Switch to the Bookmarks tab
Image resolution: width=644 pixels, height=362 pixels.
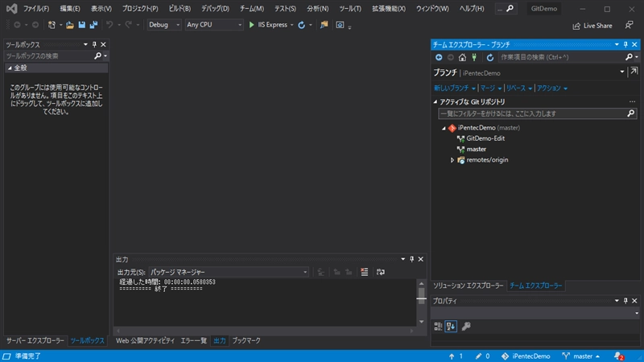(x=246, y=340)
